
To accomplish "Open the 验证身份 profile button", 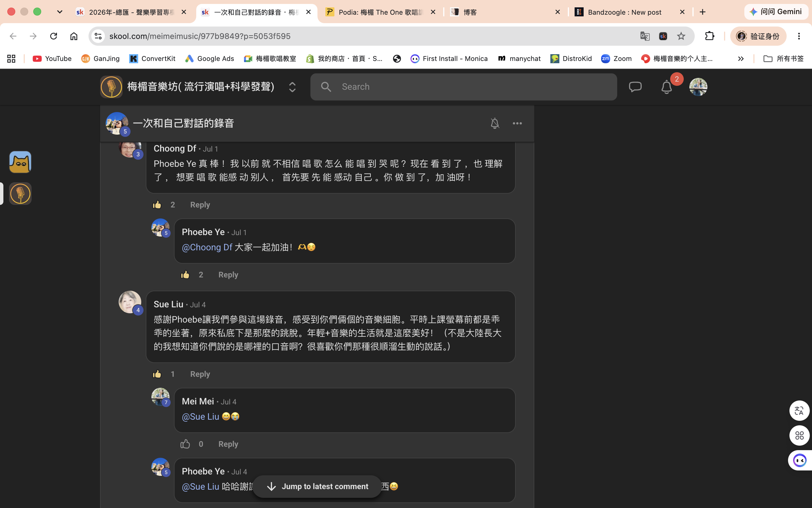I will coord(758,36).
